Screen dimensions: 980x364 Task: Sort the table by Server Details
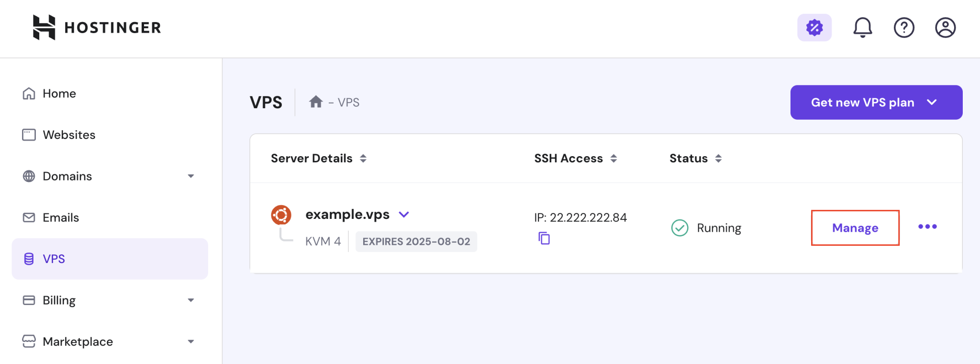click(x=363, y=159)
